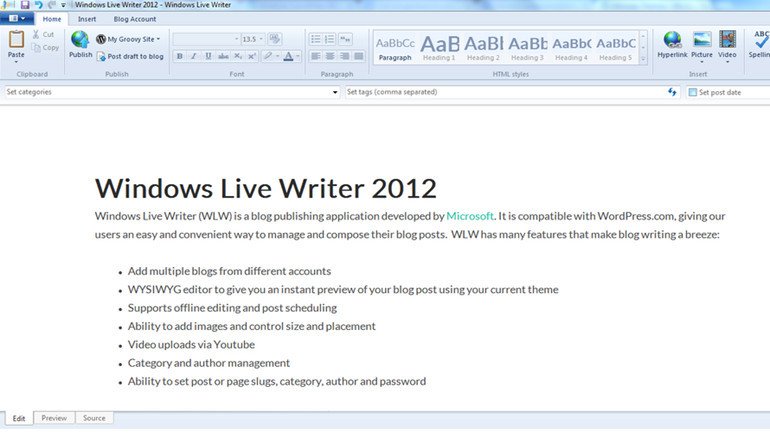Switch to the Insert ribbon tab

click(87, 18)
